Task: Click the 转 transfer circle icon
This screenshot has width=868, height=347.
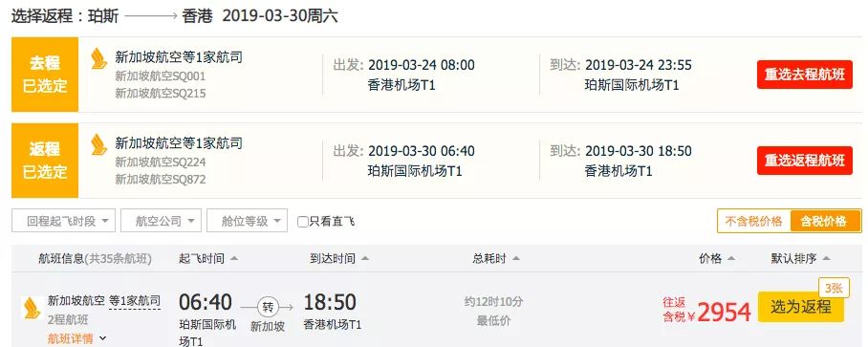Action: (x=268, y=306)
